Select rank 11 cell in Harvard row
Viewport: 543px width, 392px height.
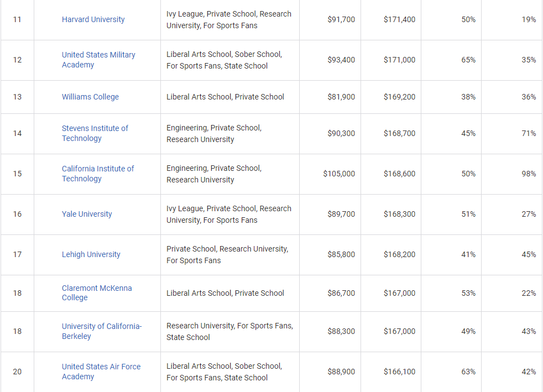tap(17, 19)
